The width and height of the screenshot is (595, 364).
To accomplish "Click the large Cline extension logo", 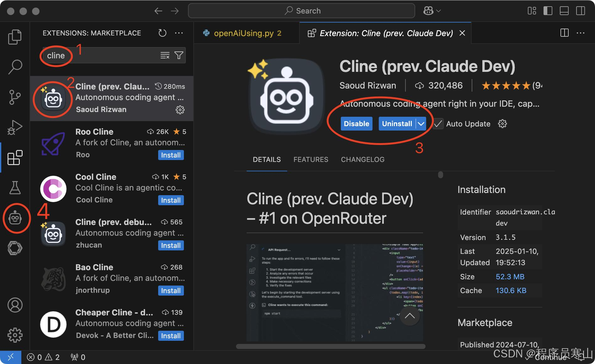I will 286,97.
